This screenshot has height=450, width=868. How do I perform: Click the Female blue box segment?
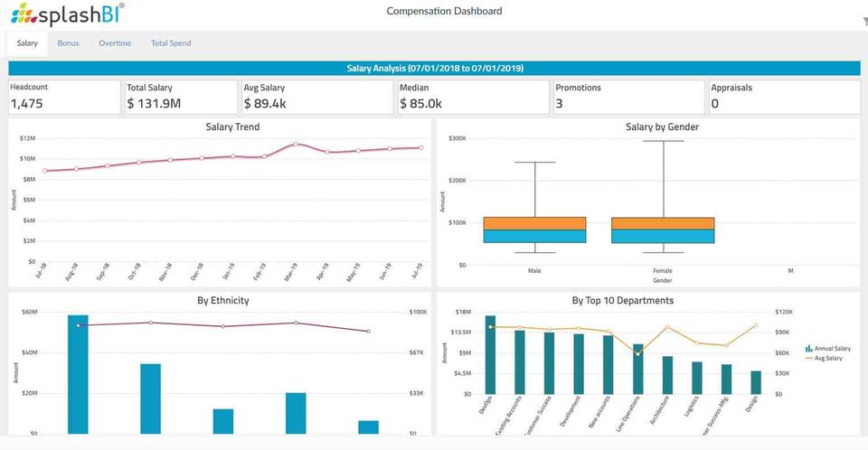pyautogui.click(x=663, y=236)
